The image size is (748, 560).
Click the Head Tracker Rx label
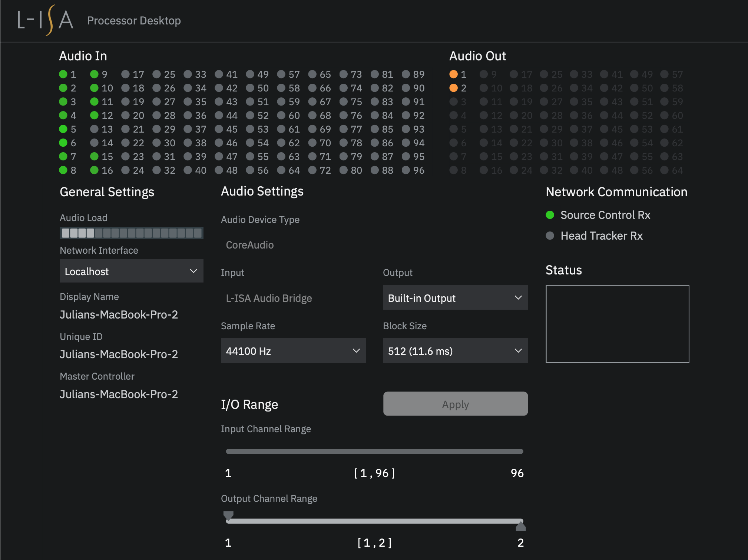(602, 236)
